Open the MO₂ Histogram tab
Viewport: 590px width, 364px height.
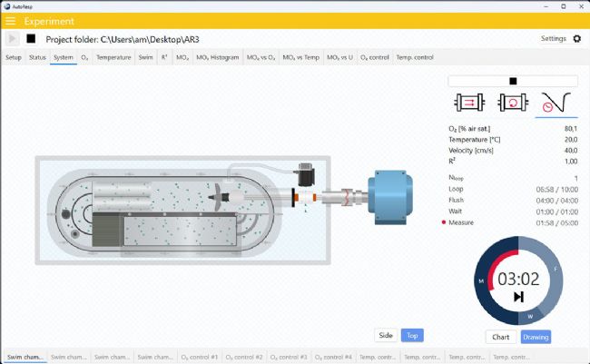pos(216,57)
